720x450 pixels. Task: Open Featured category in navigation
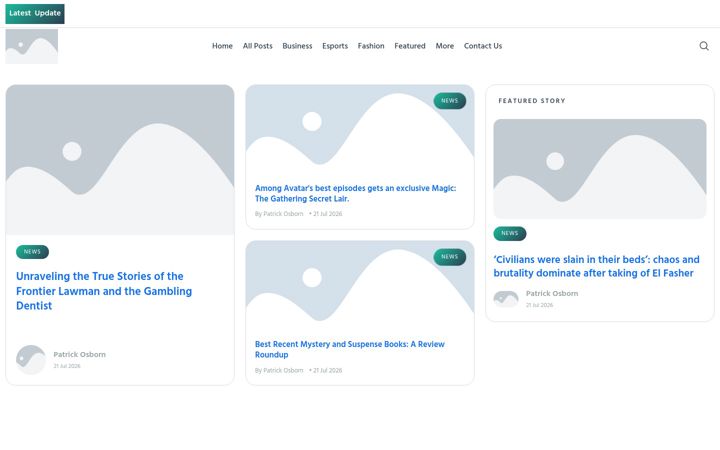pyautogui.click(x=410, y=46)
